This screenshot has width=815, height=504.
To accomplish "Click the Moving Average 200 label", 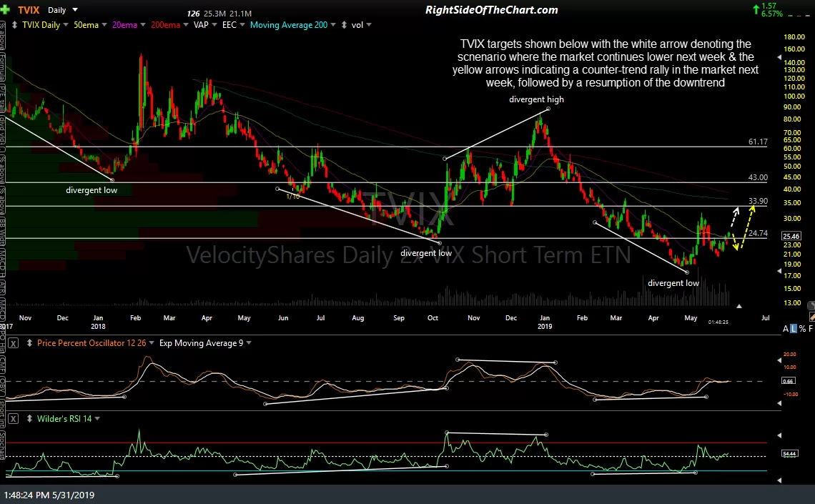I will (289, 25).
